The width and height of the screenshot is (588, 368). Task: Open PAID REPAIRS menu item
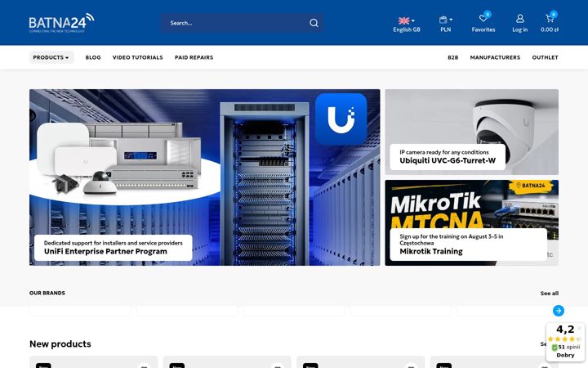194,57
